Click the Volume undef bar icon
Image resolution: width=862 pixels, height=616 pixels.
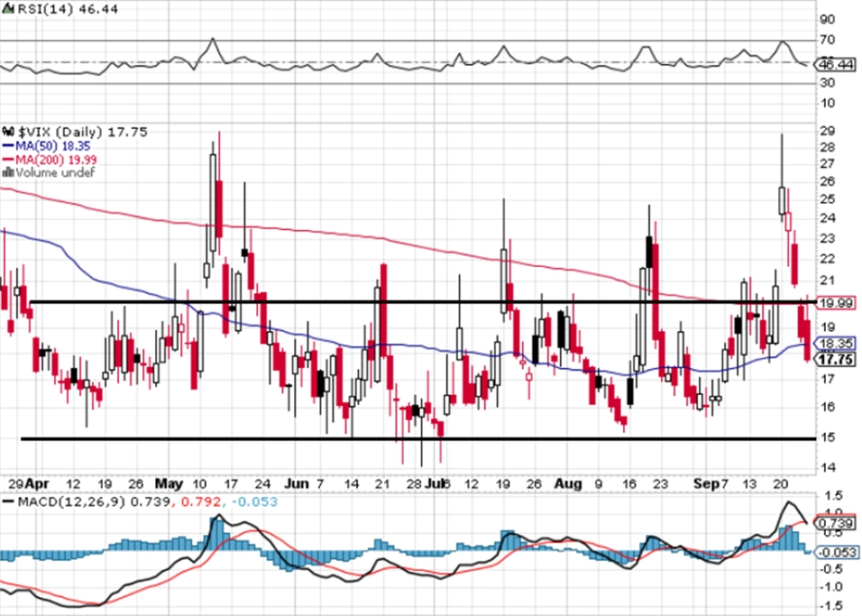[8, 172]
